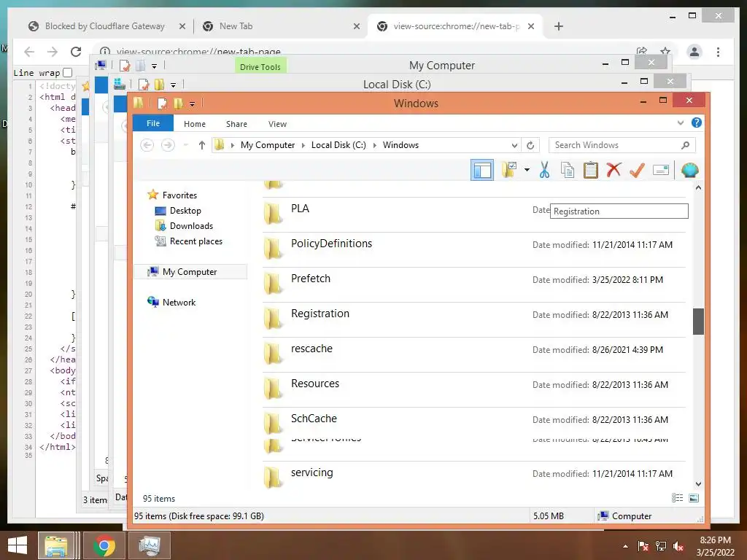The width and height of the screenshot is (747, 560).
Task: Click My Computer in breadcrumb path
Action: (x=267, y=145)
